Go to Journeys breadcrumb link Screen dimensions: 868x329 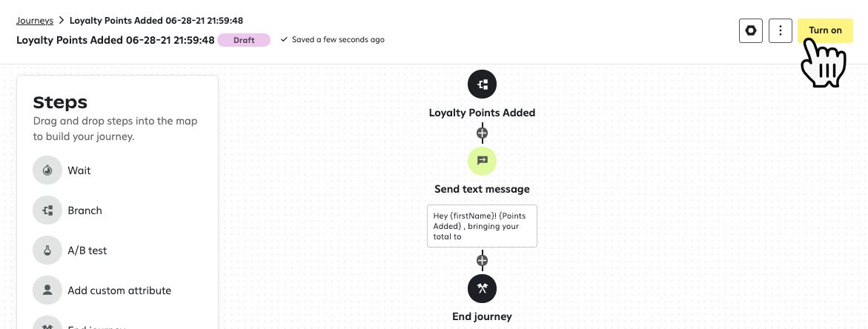point(35,21)
